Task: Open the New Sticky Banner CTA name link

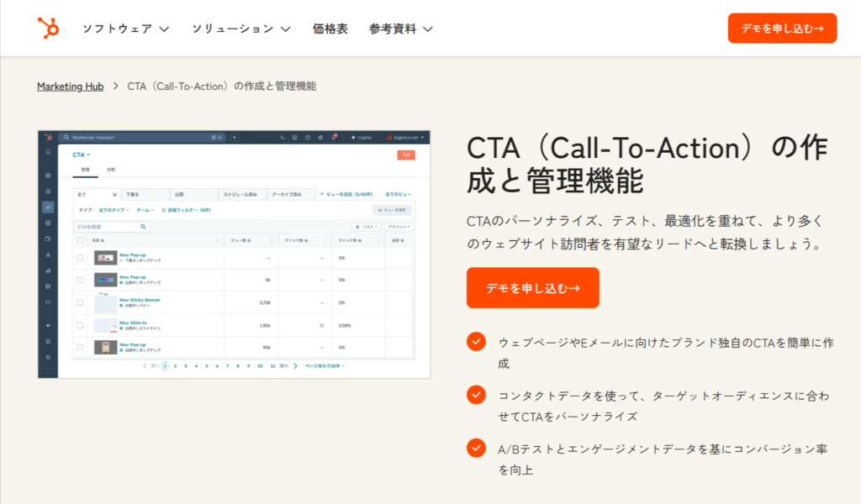Action: click(x=140, y=300)
